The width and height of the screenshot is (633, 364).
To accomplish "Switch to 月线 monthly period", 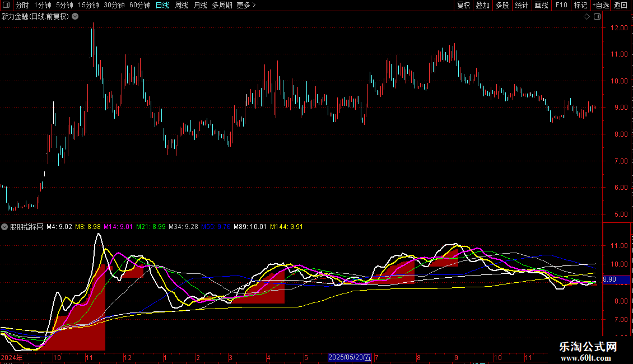I will click(200, 6).
